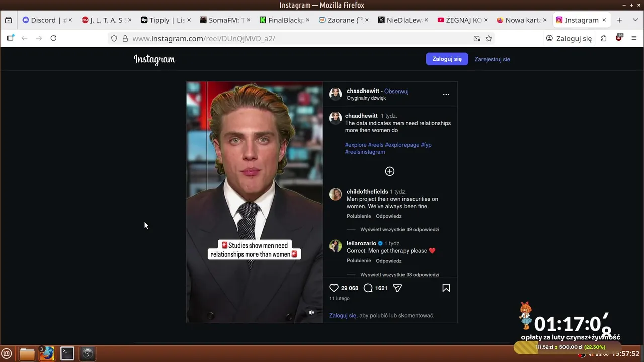Image resolution: width=644 pixels, height=362 pixels.
Task: Open the tracking protection shield icon
Action: tap(114, 38)
